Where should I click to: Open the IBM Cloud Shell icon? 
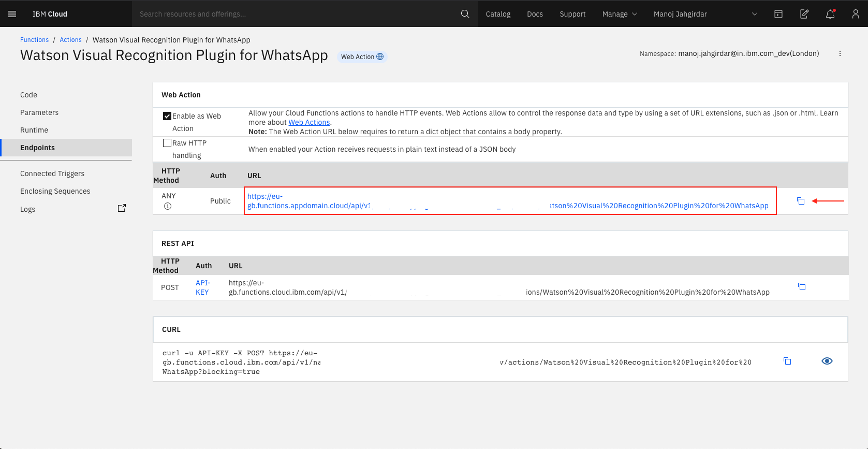click(x=778, y=14)
